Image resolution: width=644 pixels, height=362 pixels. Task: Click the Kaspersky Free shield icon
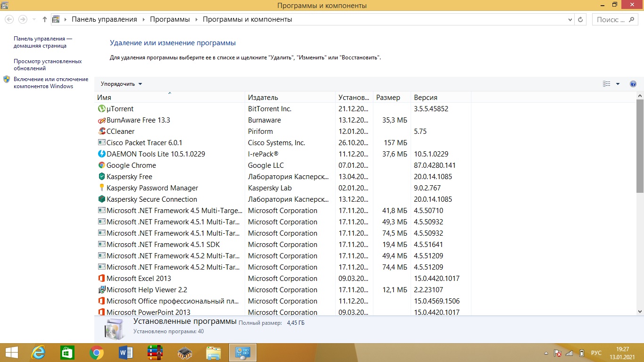[x=101, y=177]
